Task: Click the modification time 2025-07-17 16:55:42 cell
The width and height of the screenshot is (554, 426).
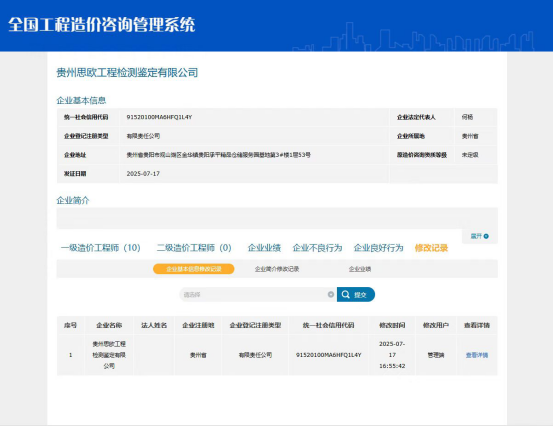Action: (392, 355)
